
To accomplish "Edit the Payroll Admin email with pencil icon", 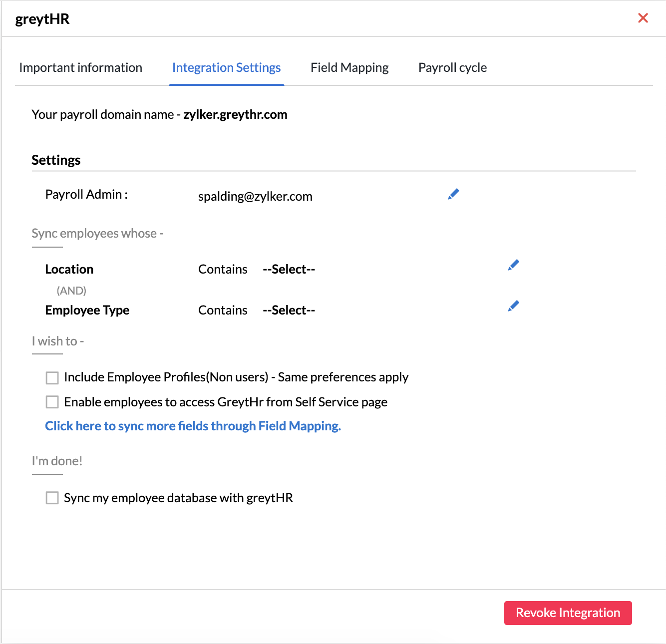I will click(453, 194).
